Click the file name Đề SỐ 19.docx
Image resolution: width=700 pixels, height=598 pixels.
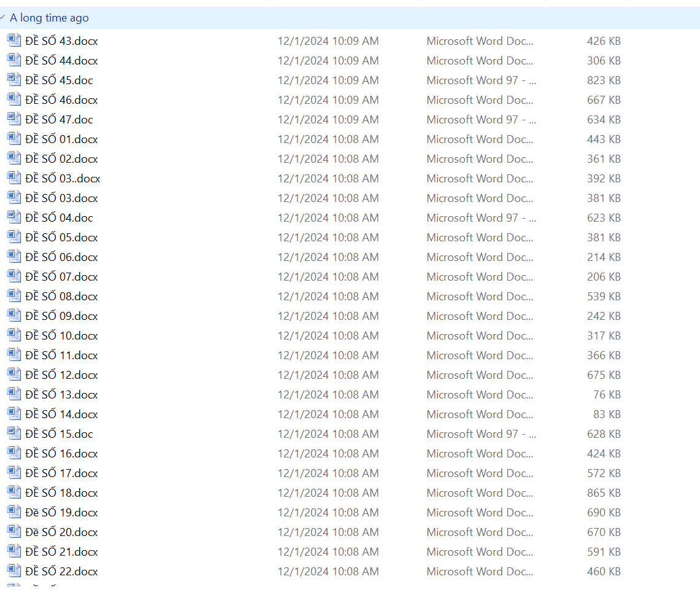61,513
